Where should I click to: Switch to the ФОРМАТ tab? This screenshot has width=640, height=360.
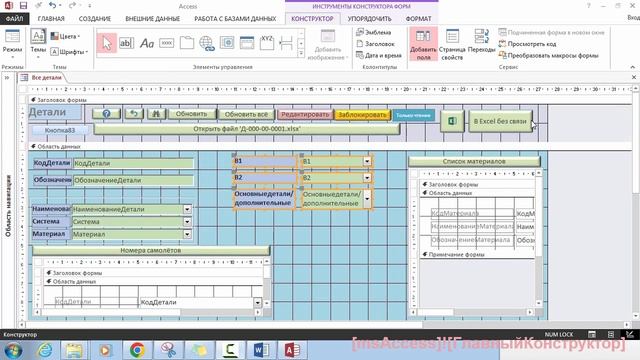click(418, 19)
